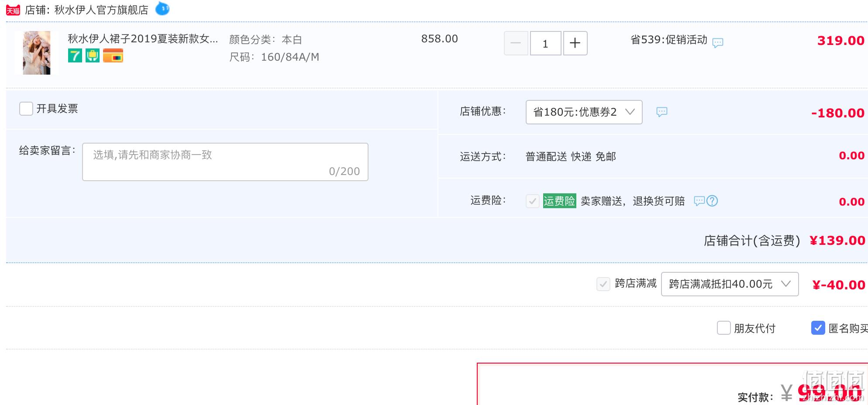Open Wangwang chat with the seller

pyautogui.click(x=162, y=8)
